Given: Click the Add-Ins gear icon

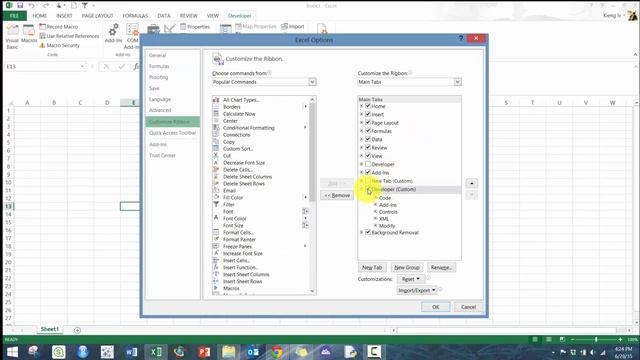Looking at the screenshot, I should (x=113, y=29).
